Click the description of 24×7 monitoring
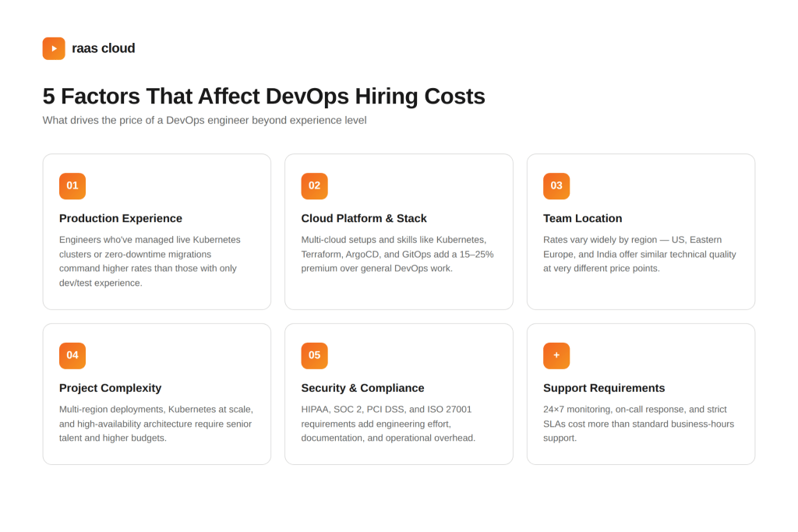This screenshot has height=532, width=798. coord(639,424)
